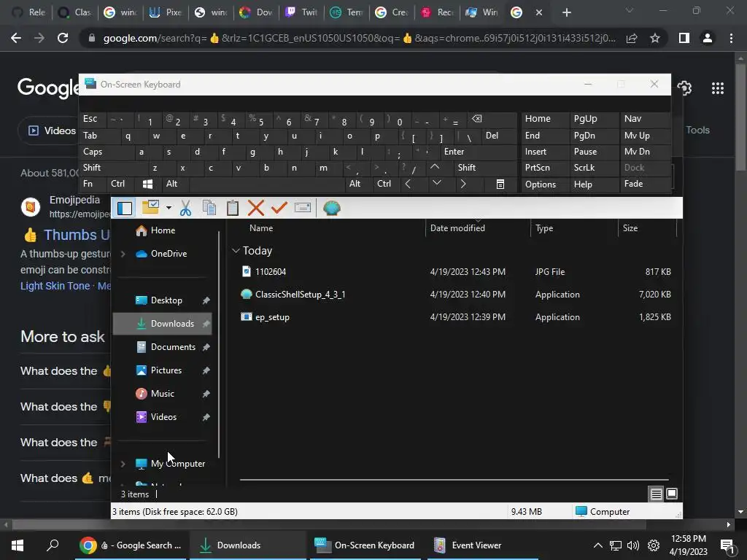This screenshot has width=747, height=560.
Task: Open Desktop folder in sidebar
Action: 166,300
